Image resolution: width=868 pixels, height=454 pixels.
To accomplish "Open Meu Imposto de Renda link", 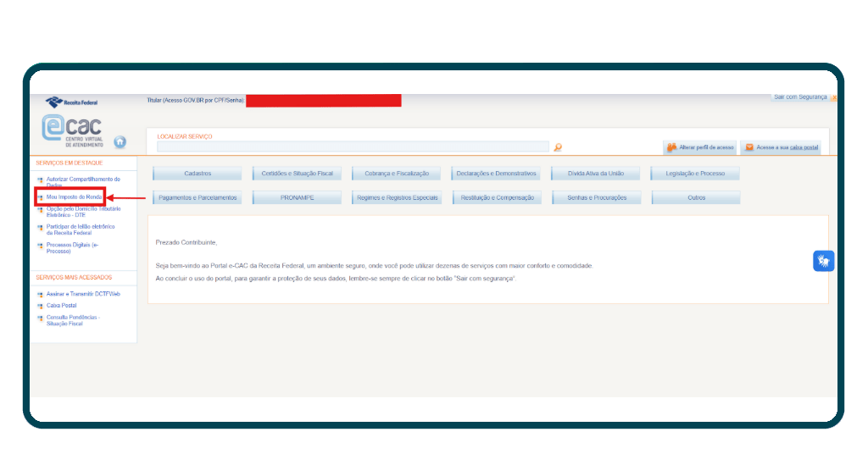I will pyautogui.click(x=75, y=197).
